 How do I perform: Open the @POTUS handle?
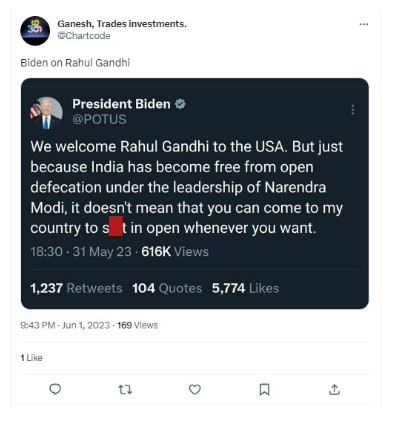click(99, 119)
